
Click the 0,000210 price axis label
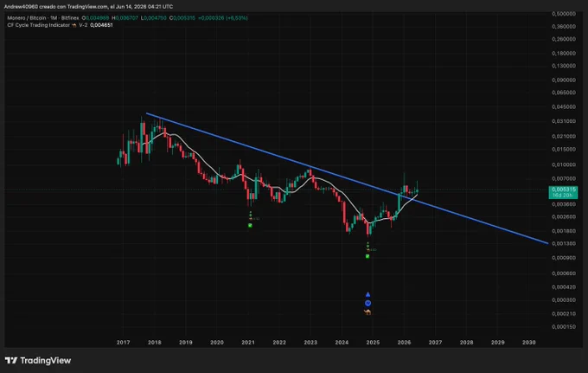tap(564, 313)
